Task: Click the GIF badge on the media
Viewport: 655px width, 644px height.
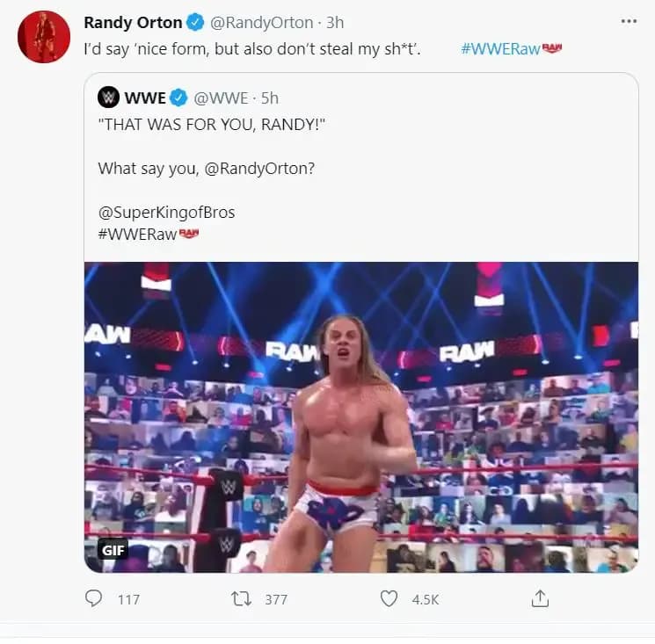Action: click(113, 550)
